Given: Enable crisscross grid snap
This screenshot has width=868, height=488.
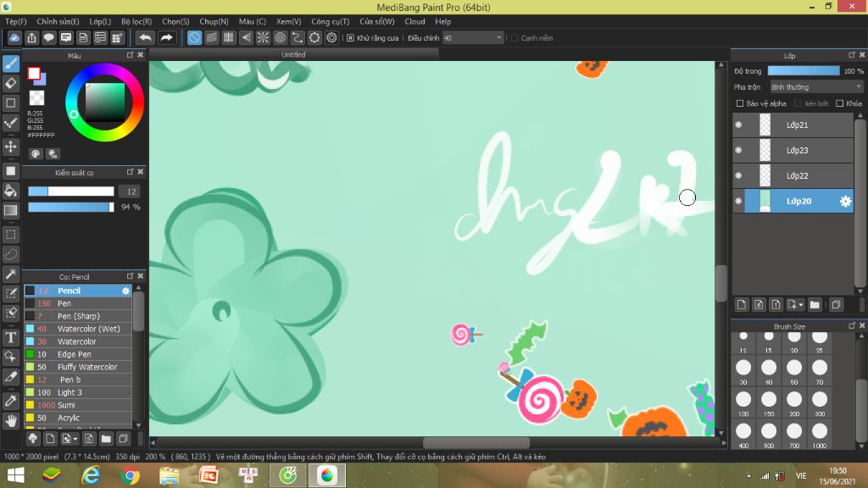Looking at the screenshot, I should (x=229, y=37).
